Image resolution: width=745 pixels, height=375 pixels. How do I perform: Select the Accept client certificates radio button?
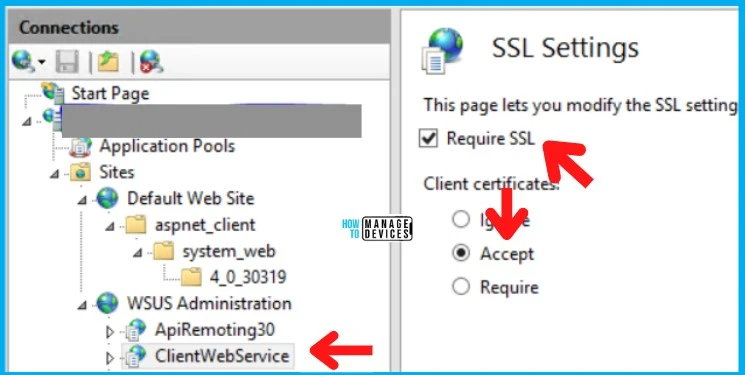point(460,253)
